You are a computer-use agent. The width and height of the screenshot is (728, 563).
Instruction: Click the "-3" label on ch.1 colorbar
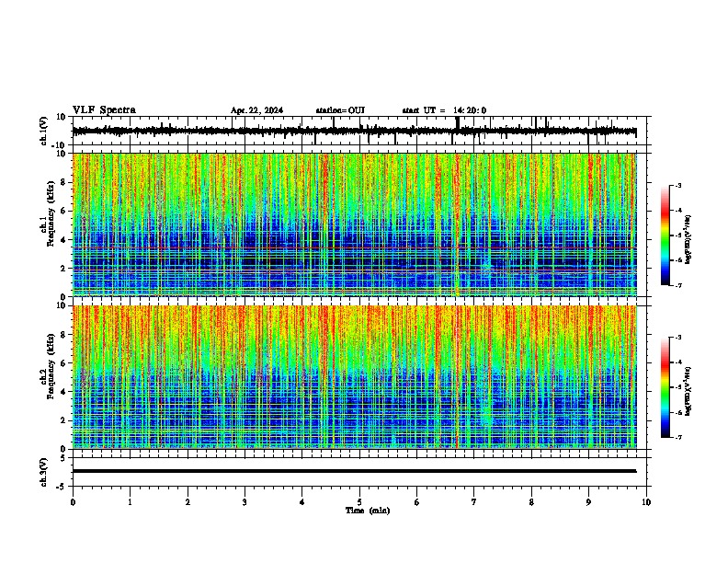tap(677, 186)
